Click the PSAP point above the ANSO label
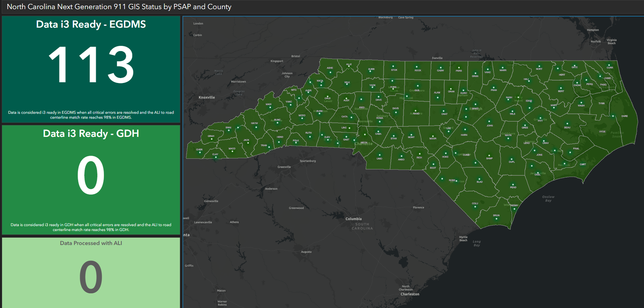Viewport: 644px width, 308px height. pos(401,156)
